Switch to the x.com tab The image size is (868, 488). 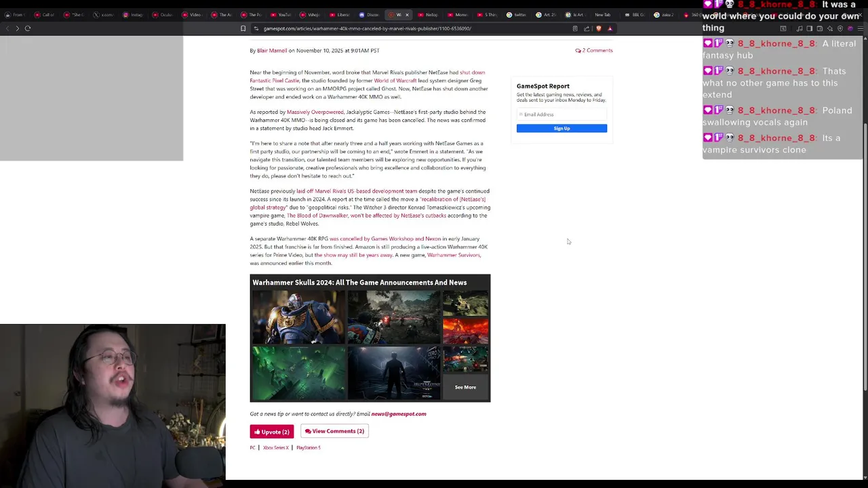tap(104, 15)
